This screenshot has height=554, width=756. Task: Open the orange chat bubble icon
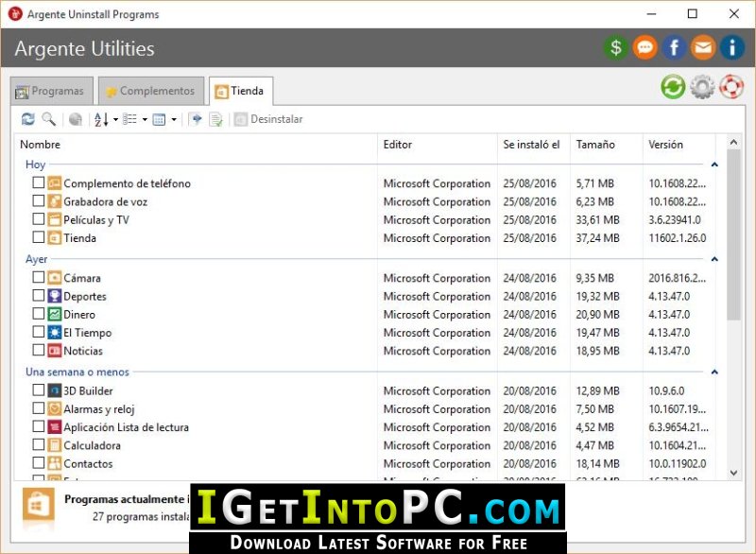coord(644,47)
